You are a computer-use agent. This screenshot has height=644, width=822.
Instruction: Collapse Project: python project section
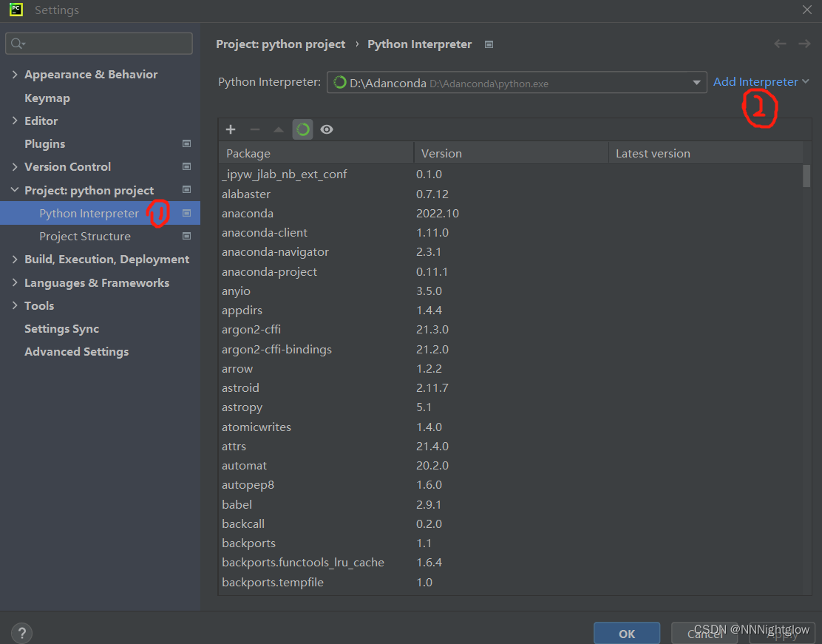[x=15, y=190]
